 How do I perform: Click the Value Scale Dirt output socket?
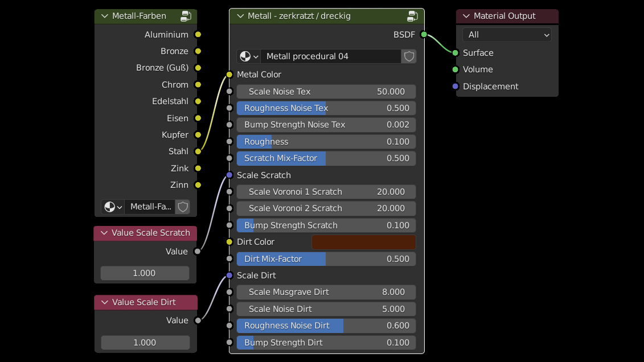point(198,320)
